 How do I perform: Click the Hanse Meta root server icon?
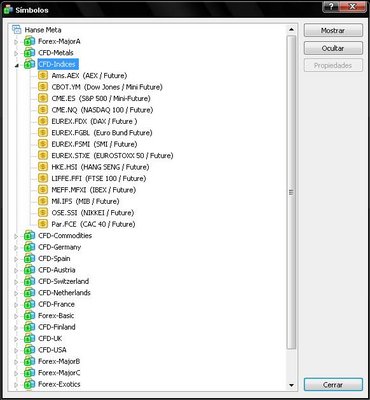coord(17,30)
